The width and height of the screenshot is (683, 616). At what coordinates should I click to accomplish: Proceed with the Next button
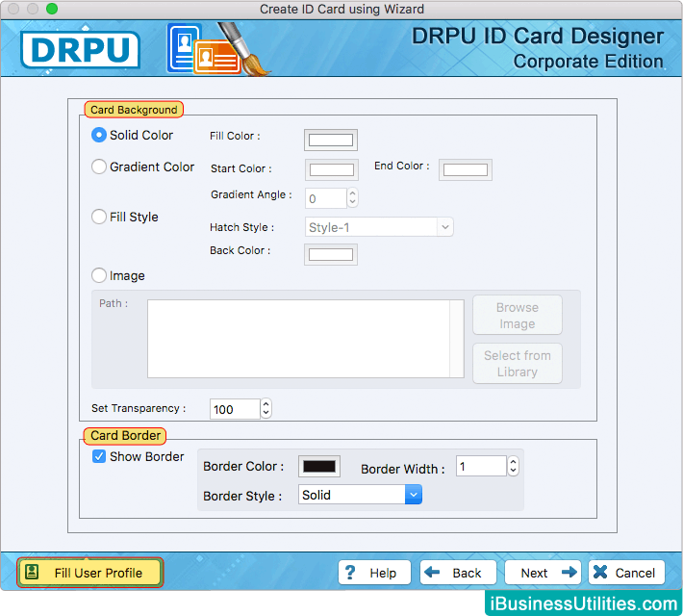543,573
